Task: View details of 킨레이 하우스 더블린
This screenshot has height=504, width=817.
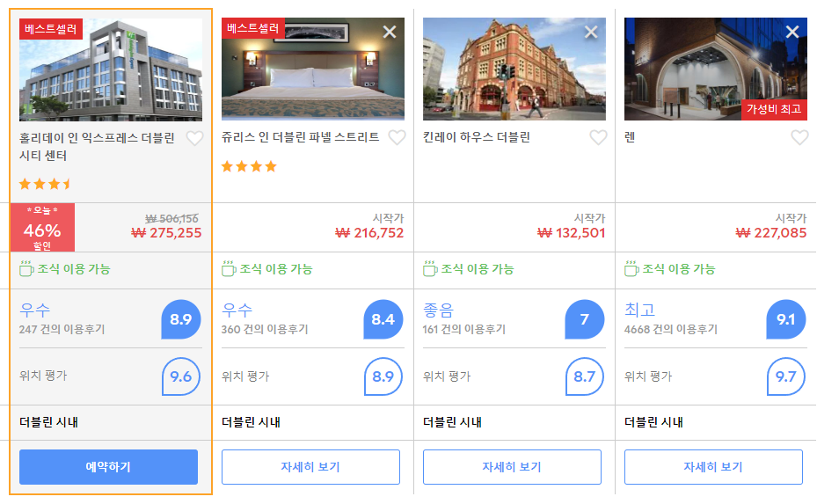Action: 512,467
